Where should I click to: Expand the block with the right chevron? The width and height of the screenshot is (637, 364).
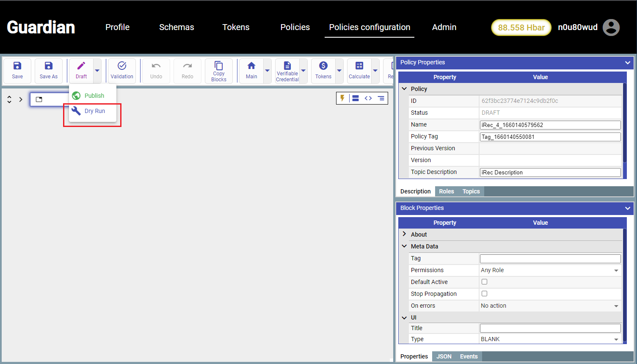pyautogui.click(x=21, y=99)
